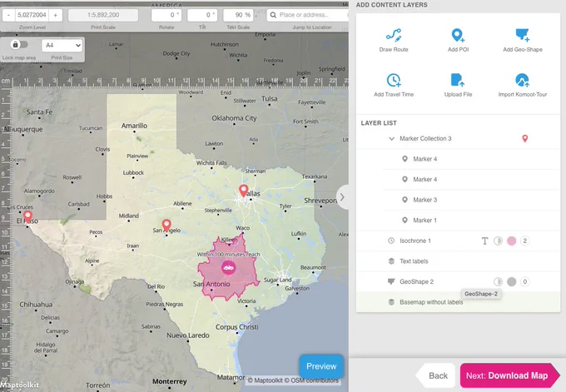Click the red pin icon of Marker Collection 3

click(x=525, y=139)
